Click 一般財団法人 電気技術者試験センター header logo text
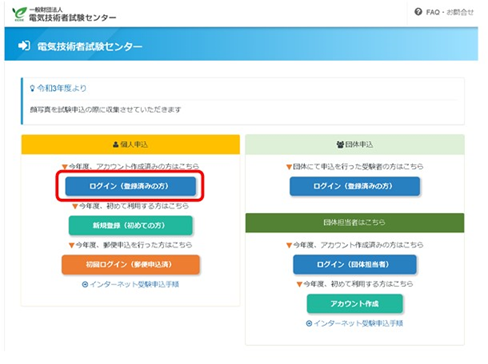 [72, 15]
